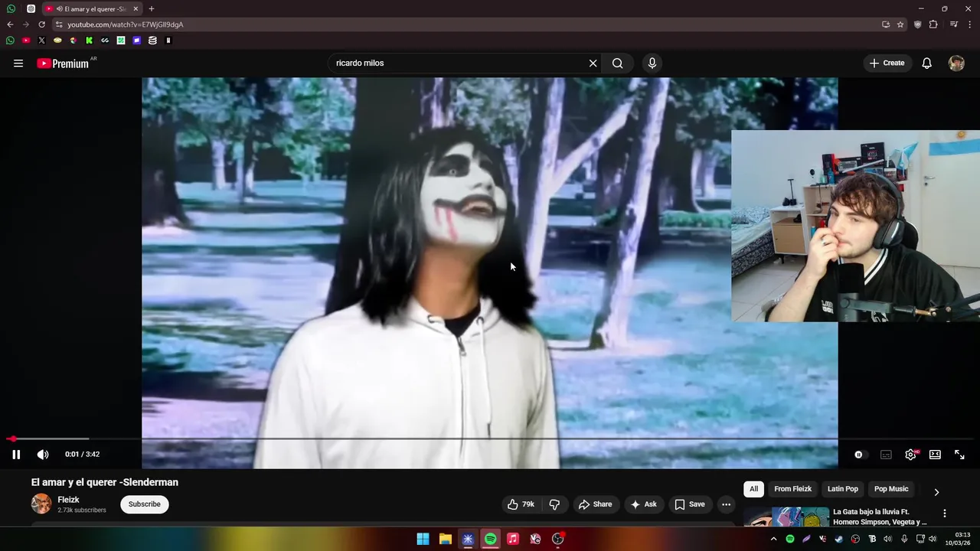
Task: Bookmark this page star
Action: 900,24
